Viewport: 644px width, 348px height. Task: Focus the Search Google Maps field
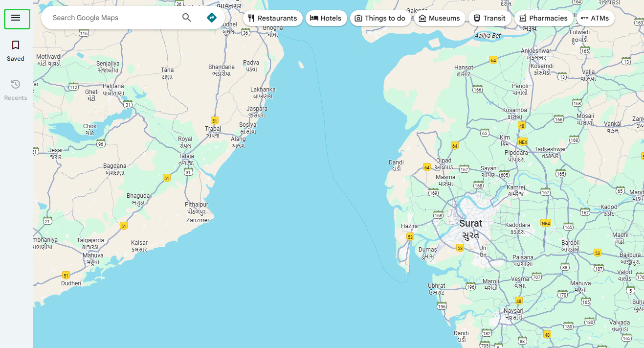(112, 18)
